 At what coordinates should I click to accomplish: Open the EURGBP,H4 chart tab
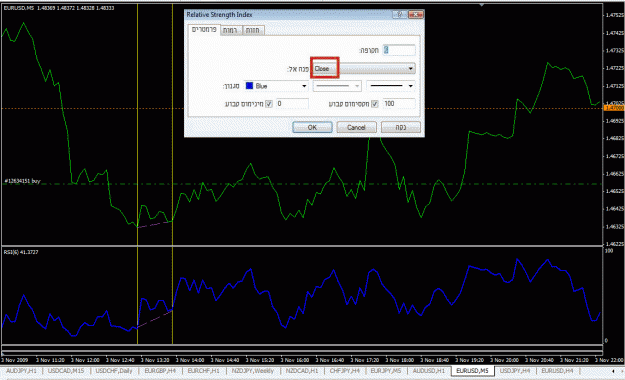point(160,371)
